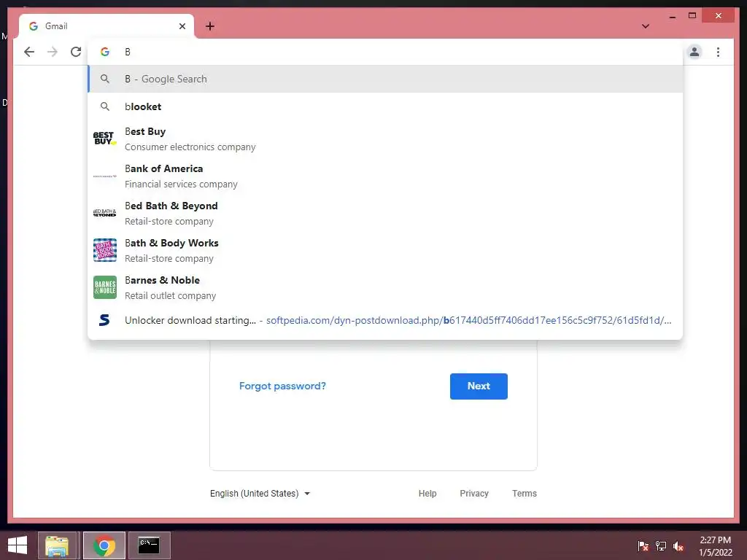747x560 pixels.
Task: Select the Best Buy suggestion
Action: [385, 139]
